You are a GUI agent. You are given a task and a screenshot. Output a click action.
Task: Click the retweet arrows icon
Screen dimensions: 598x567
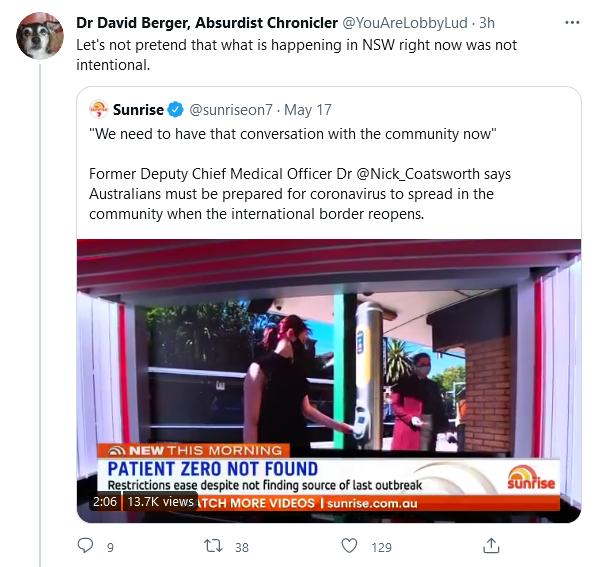(x=213, y=546)
